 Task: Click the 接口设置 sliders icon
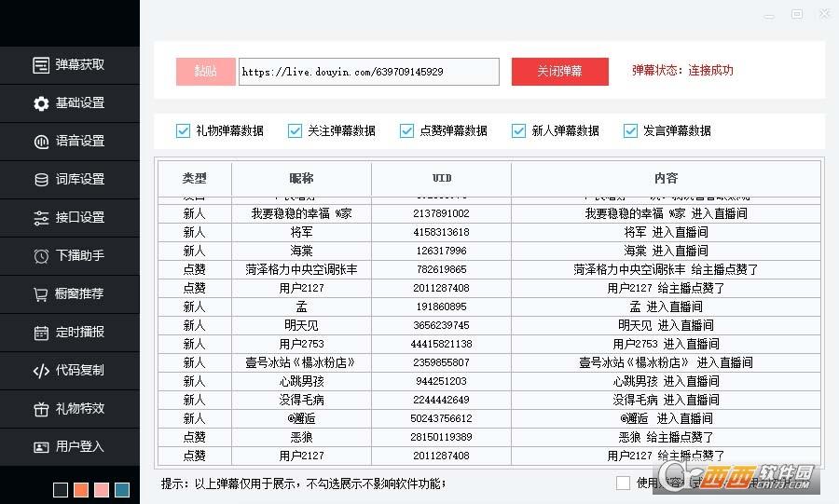point(41,218)
